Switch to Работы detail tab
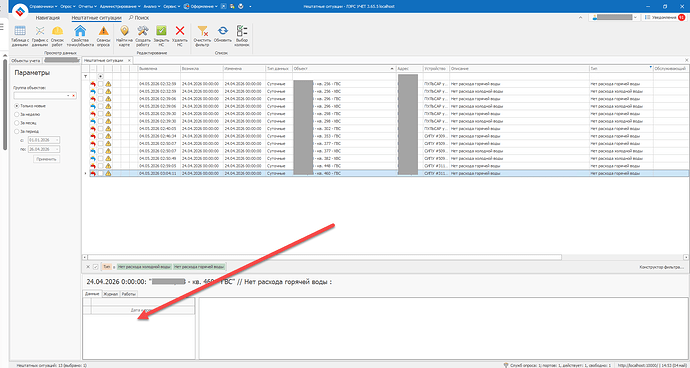Viewport: 690px width, 368px height. pyautogui.click(x=128, y=294)
